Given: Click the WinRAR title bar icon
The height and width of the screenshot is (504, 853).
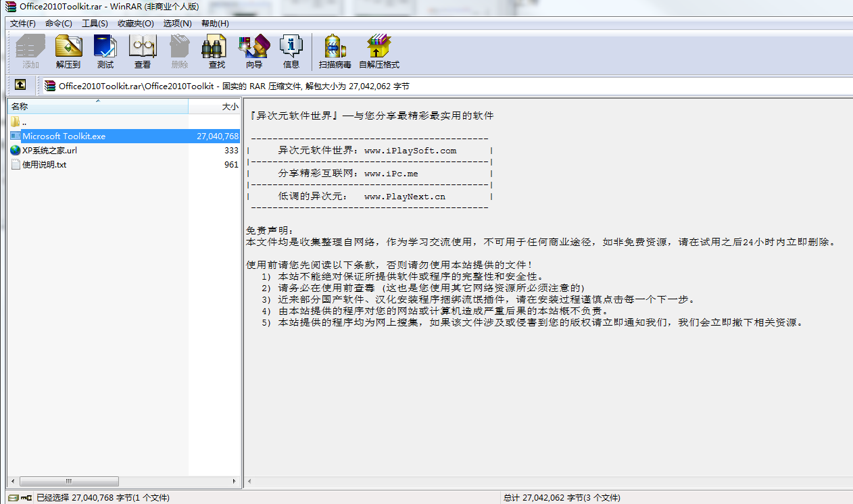Looking at the screenshot, I should point(10,7).
